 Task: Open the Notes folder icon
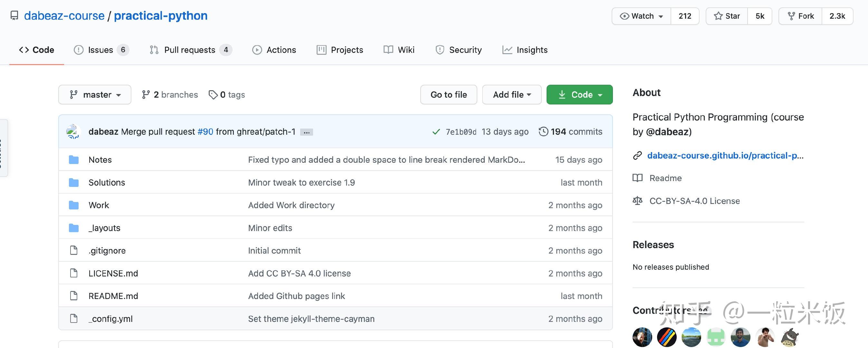click(73, 160)
